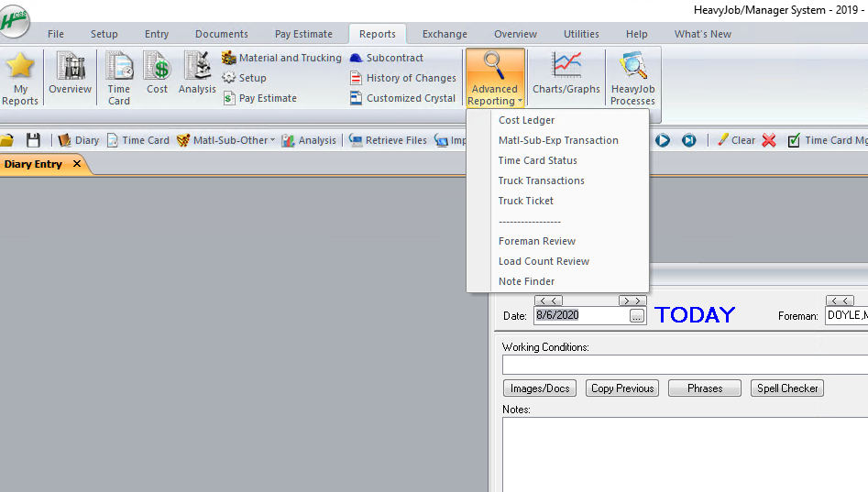This screenshot has width=868, height=492.
Task: Open Customized Crystal reports
Action: pos(402,98)
